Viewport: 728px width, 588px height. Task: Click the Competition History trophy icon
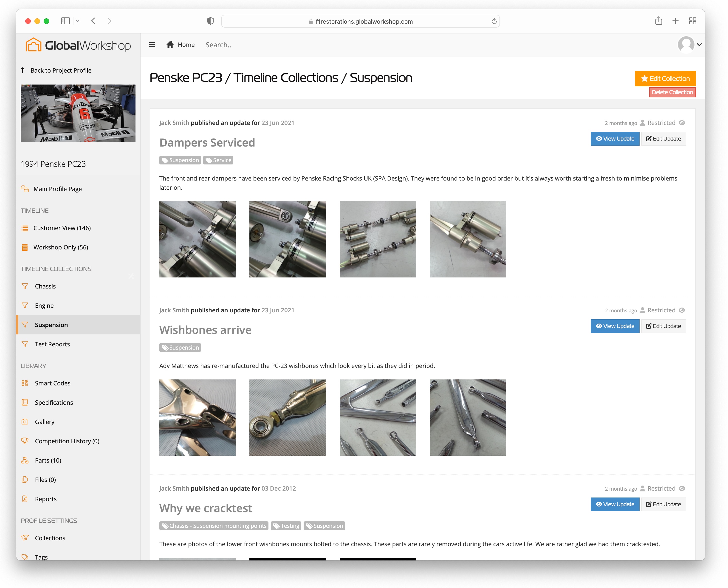tap(25, 441)
